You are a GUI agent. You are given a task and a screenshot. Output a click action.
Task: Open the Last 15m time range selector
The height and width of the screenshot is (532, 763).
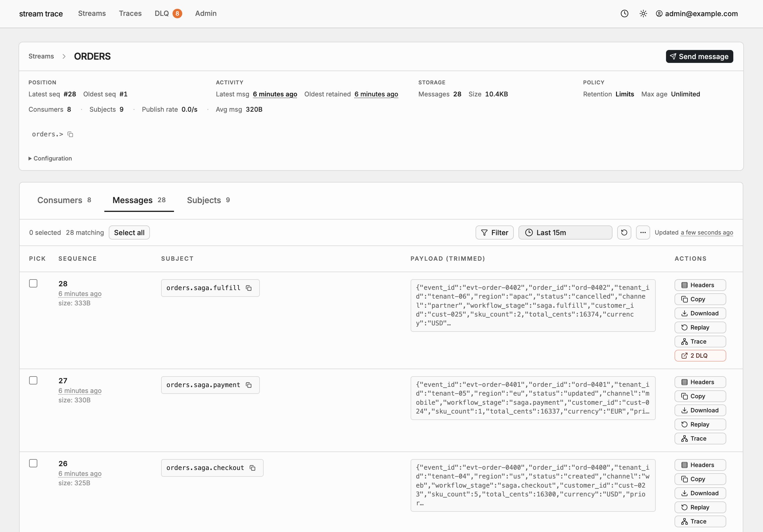(565, 232)
